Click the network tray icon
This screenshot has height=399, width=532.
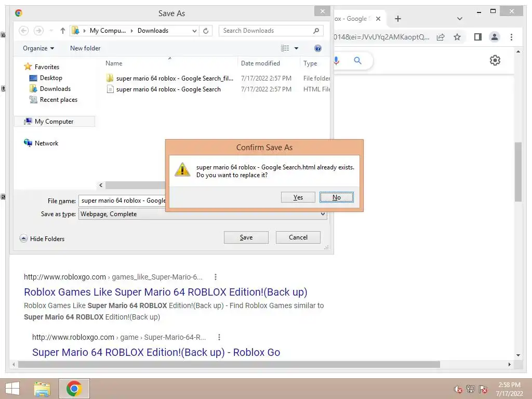471,389
